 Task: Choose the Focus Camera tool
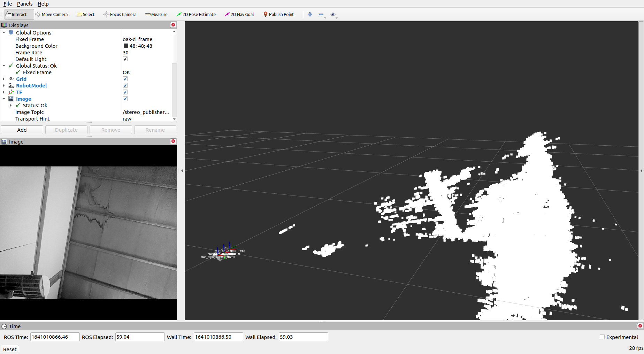120,14
